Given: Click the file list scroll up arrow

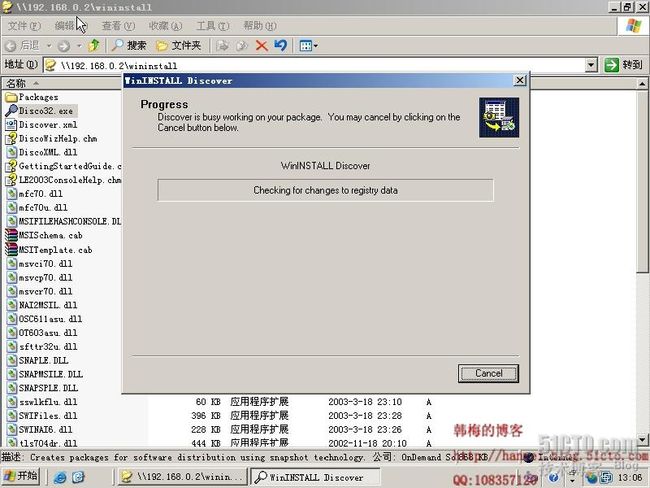Looking at the screenshot, I should coord(642,84).
